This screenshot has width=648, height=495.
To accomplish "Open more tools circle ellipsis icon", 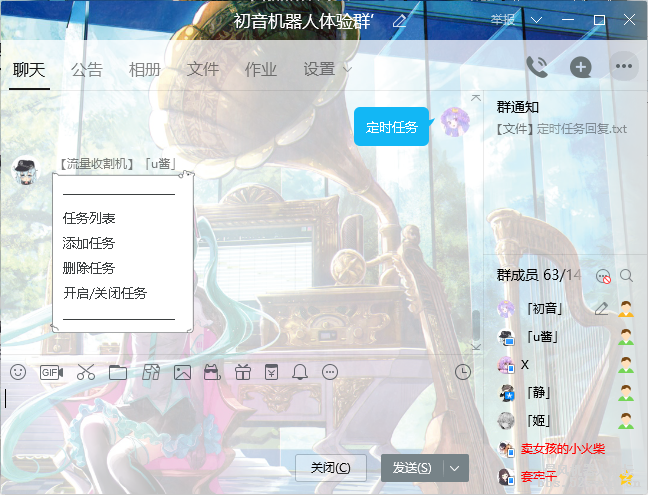I will click(330, 372).
